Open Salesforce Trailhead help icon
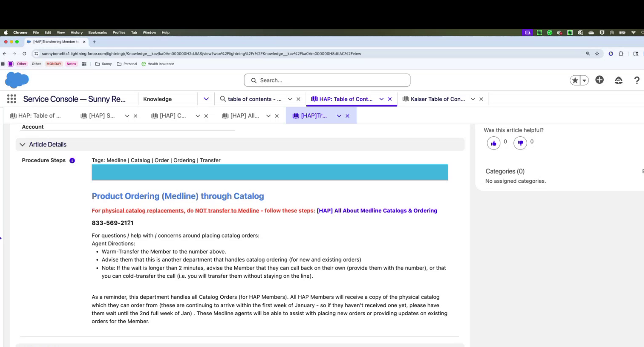Image resolution: width=644 pixels, height=347 pixels. pos(619,80)
